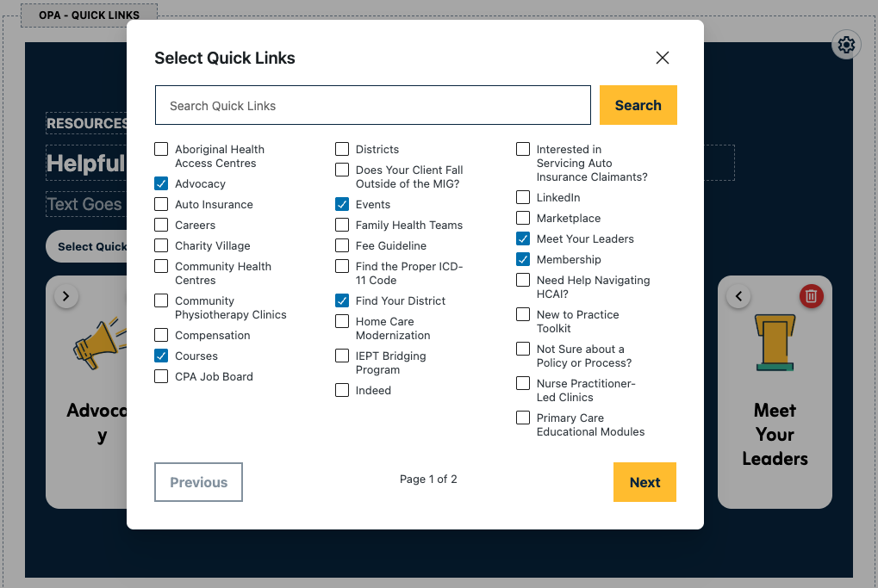Enable the Indeed checkbox

pos(341,390)
